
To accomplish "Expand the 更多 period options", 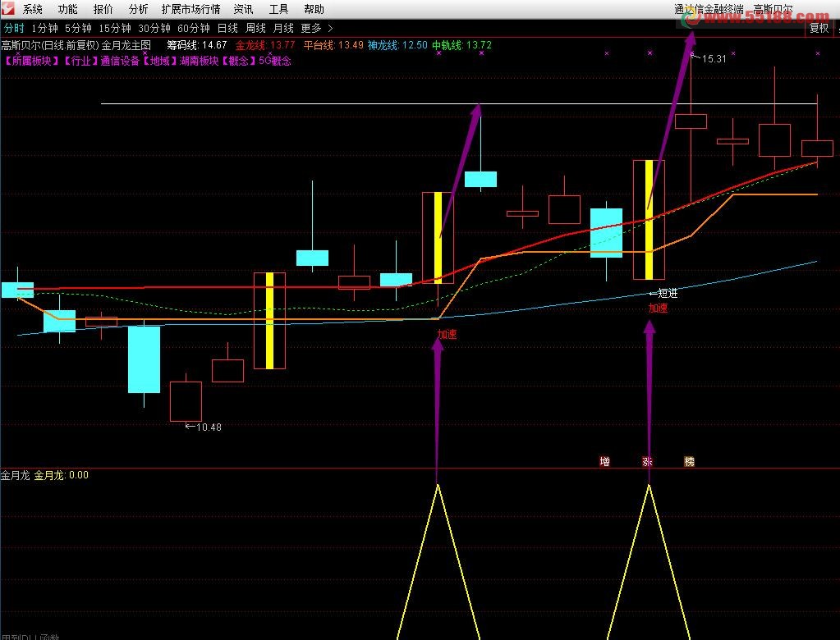I will (x=311, y=28).
